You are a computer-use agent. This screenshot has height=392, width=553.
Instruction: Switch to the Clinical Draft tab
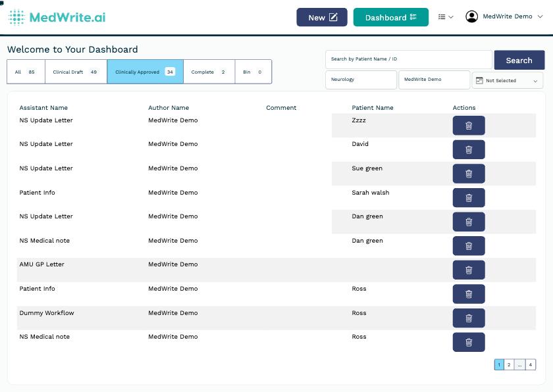pyautogui.click(x=76, y=72)
